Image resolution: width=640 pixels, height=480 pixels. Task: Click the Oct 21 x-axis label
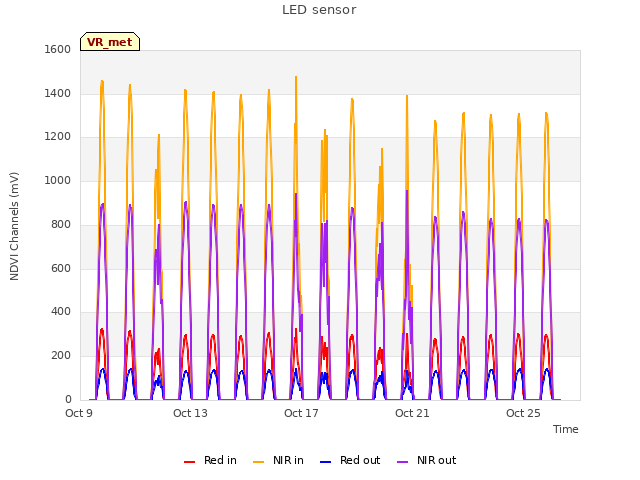[412, 413]
